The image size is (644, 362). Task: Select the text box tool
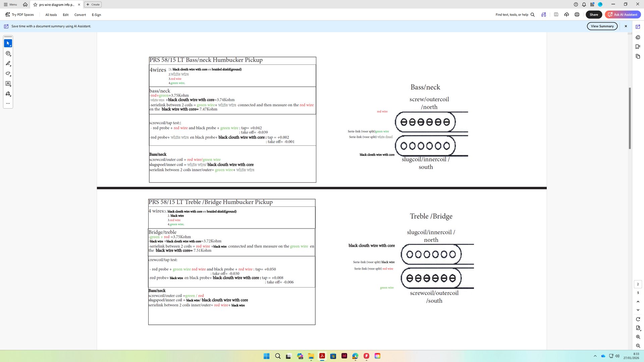(8, 83)
